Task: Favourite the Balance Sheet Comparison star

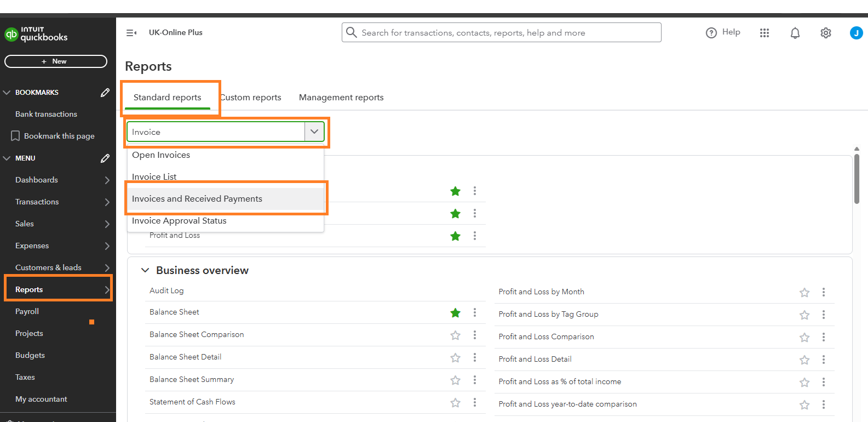Action: (455, 335)
